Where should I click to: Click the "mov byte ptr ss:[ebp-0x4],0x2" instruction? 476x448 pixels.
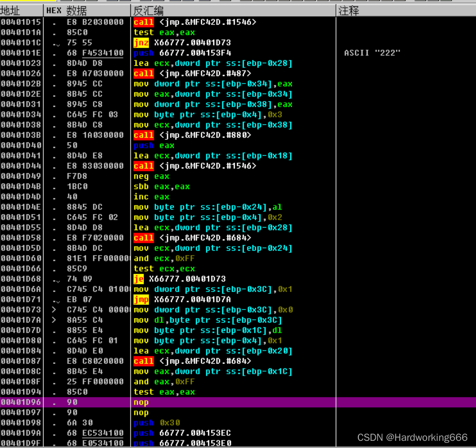pos(207,217)
